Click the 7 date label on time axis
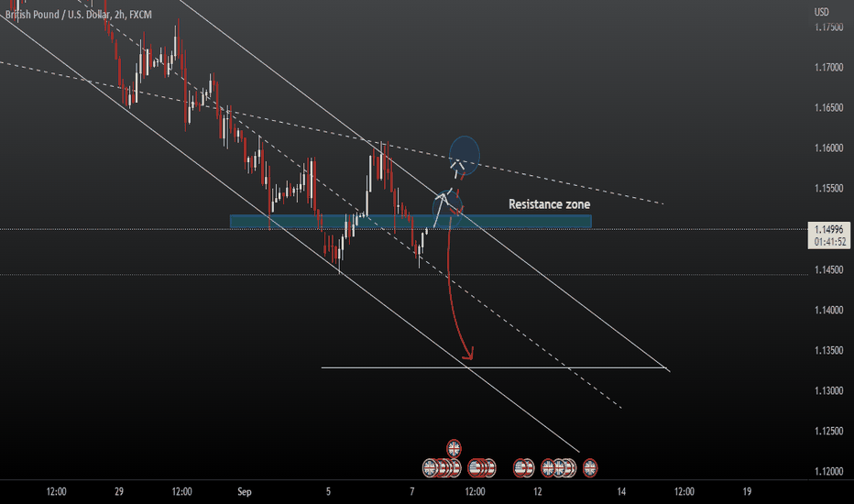Screen dimensions: 854x504 pyautogui.click(x=412, y=491)
